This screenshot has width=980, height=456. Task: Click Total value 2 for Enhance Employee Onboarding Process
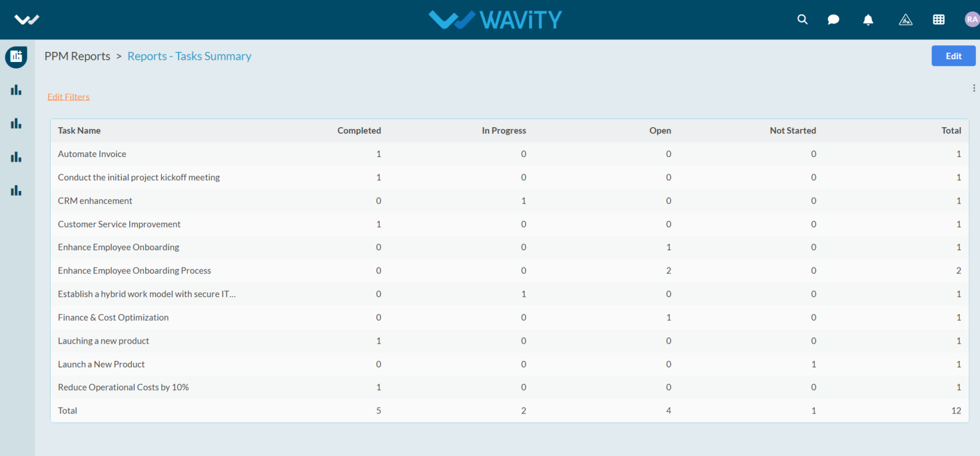point(959,270)
